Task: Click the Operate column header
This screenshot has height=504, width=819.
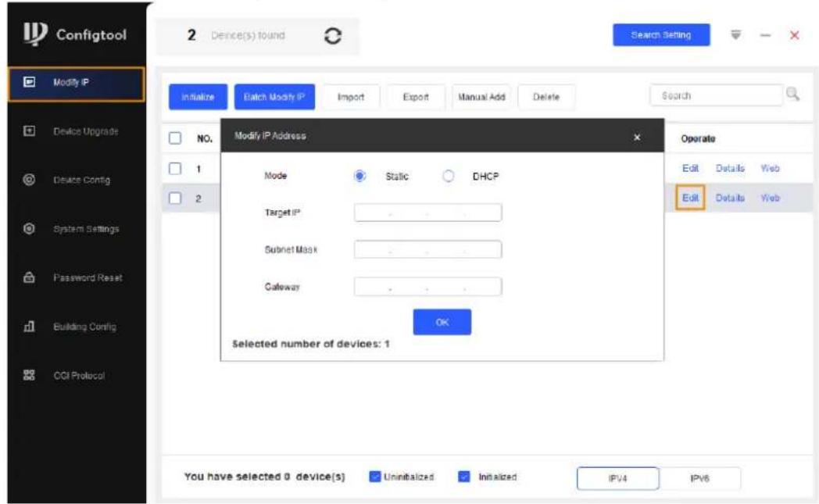Action: [x=698, y=138]
